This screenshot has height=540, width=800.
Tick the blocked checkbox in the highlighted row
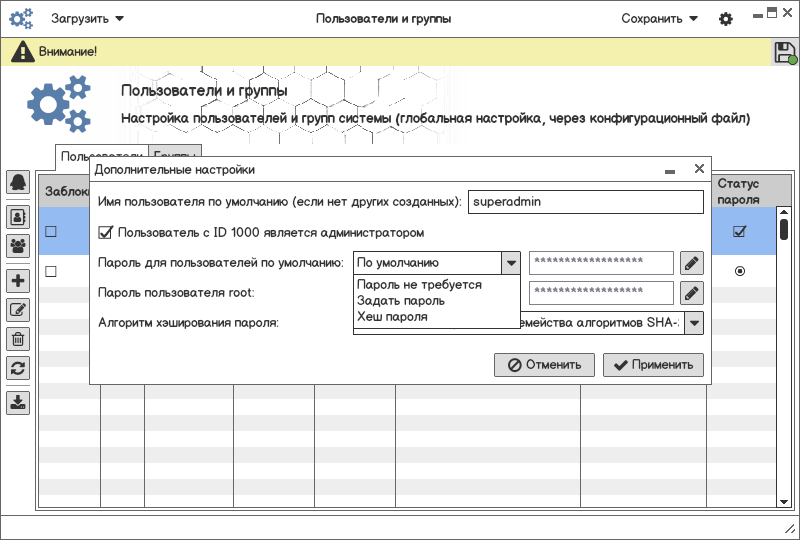(x=51, y=232)
